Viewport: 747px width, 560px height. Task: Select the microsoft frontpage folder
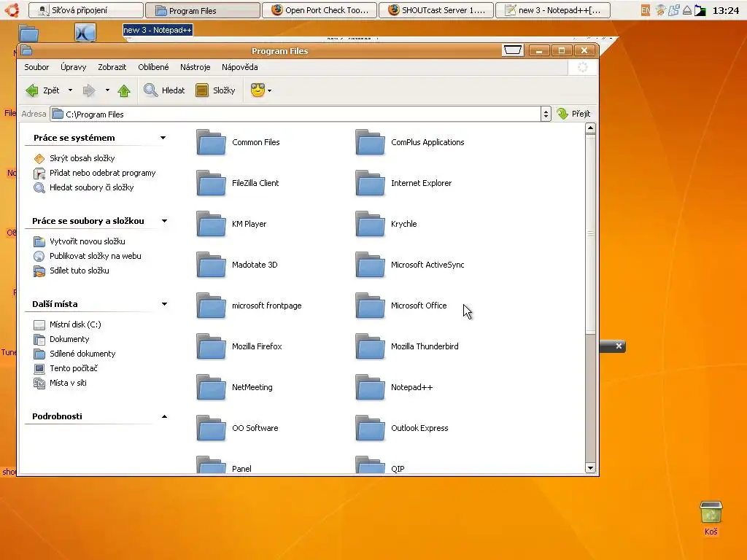coord(249,306)
